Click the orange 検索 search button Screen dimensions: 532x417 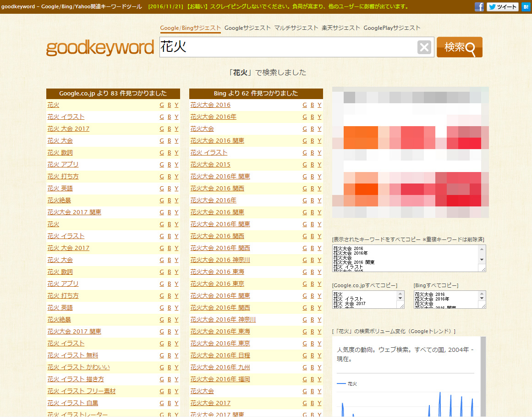point(459,47)
